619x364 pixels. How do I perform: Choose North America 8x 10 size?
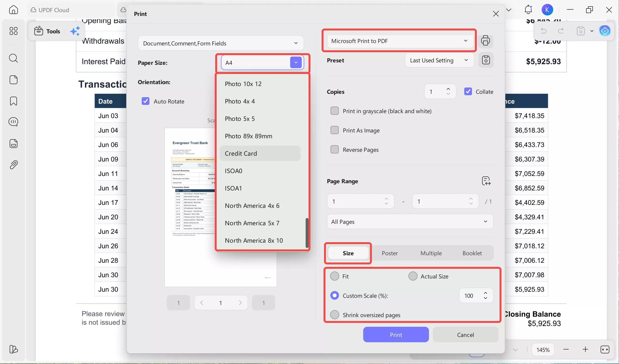click(x=260, y=240)
